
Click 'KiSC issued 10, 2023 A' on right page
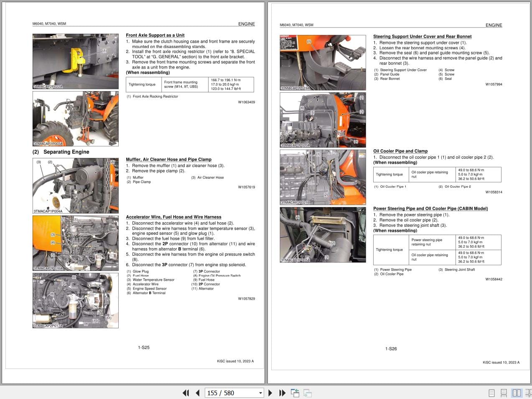tap(501, 363)
